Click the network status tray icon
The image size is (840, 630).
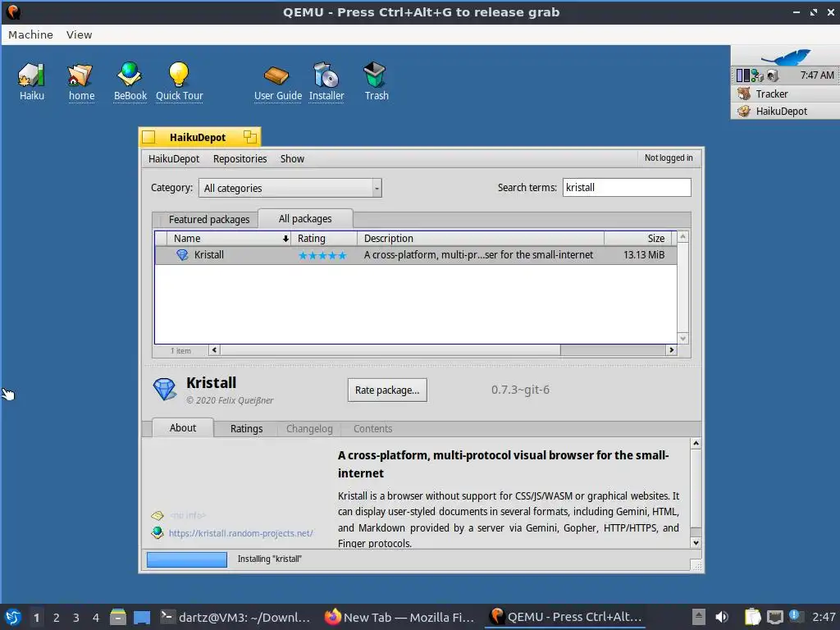[x=757, y=75]
